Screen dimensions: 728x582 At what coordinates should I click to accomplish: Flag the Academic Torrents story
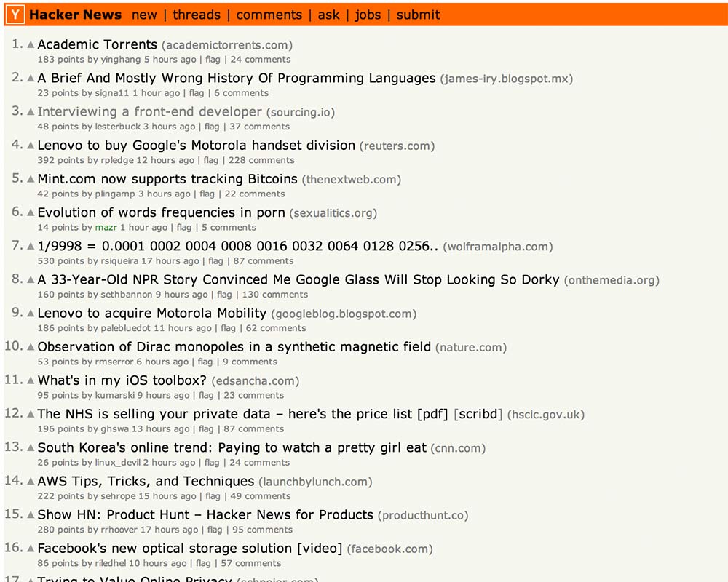pos(213,60)
